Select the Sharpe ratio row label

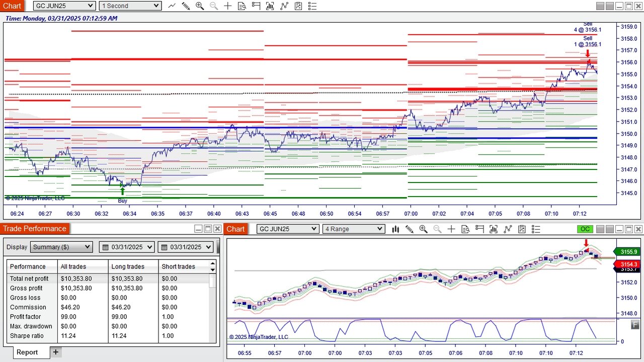[x=27, y=336]
